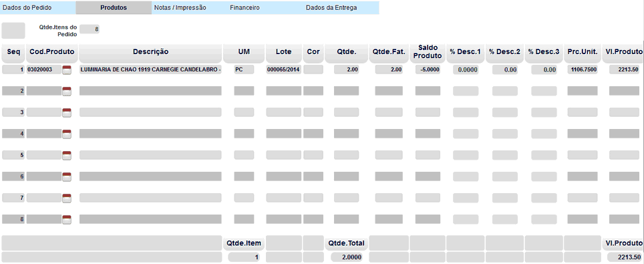
Task: Select the Produtos tab
Action: point(114,8)
